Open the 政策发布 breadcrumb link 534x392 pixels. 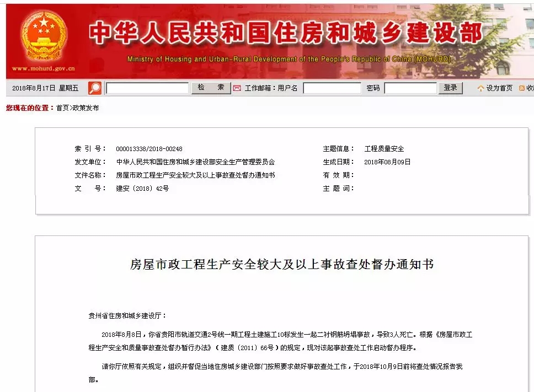[86, 108]
